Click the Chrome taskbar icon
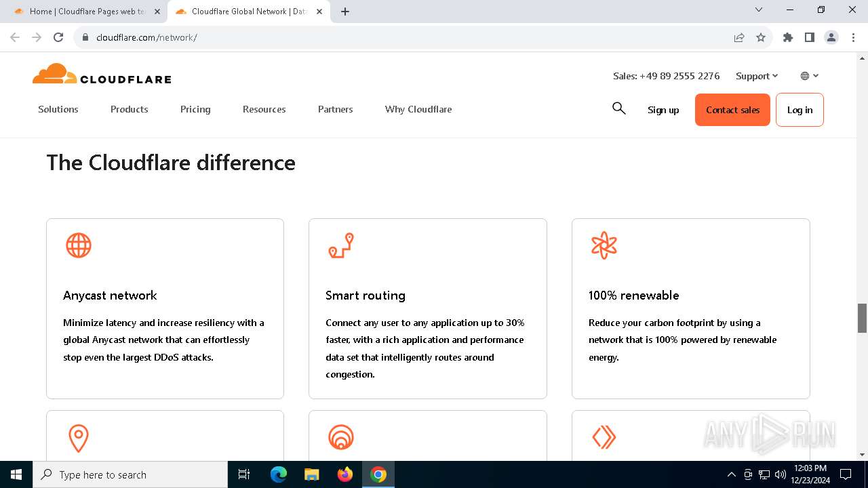 (x=378, y=474)
